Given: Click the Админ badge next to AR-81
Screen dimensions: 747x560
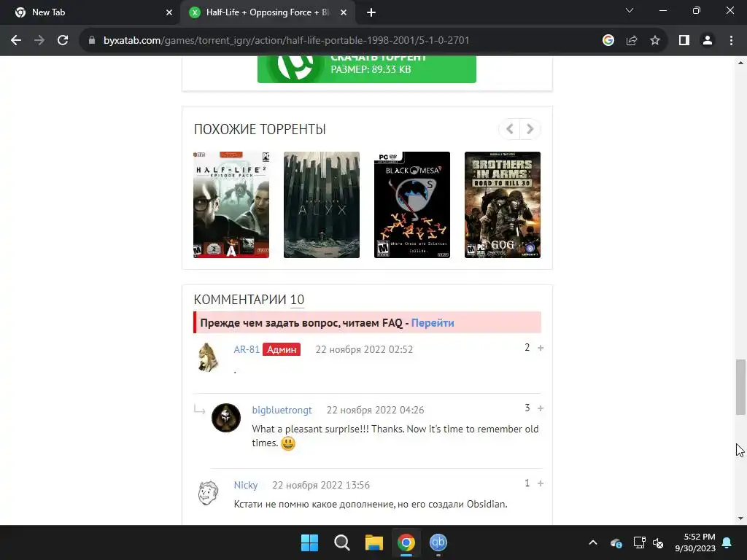Looking at the screenshot, I should (x=282, y=349).
